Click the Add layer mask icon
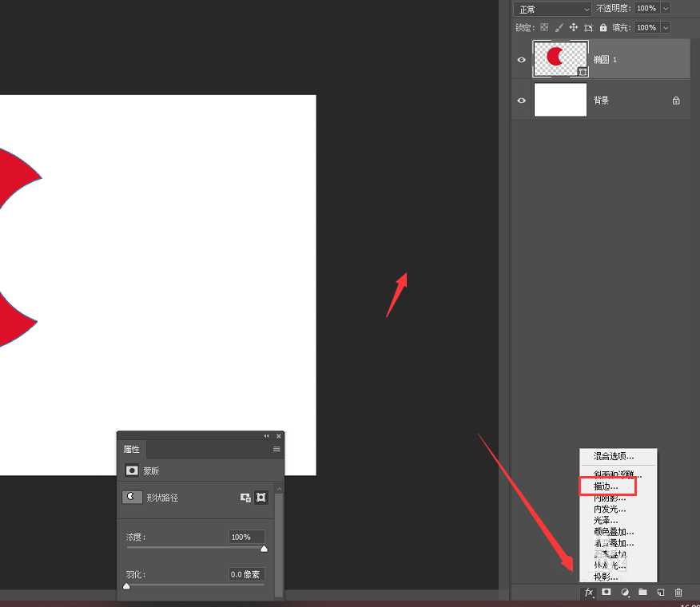Screen dimensions: 700x607 (x=607, y=593)
